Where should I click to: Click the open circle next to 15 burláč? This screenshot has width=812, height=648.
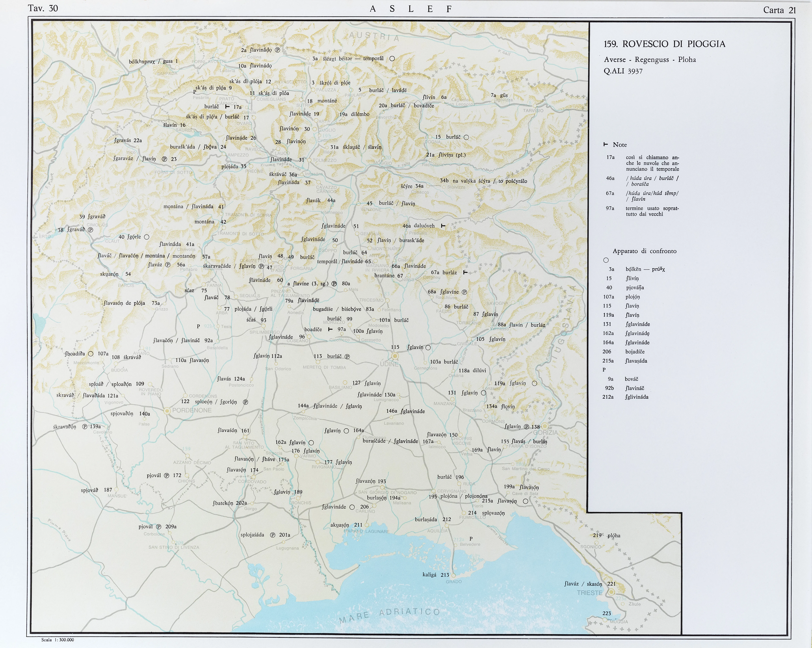pyautogui.click(x=466, y=137)
